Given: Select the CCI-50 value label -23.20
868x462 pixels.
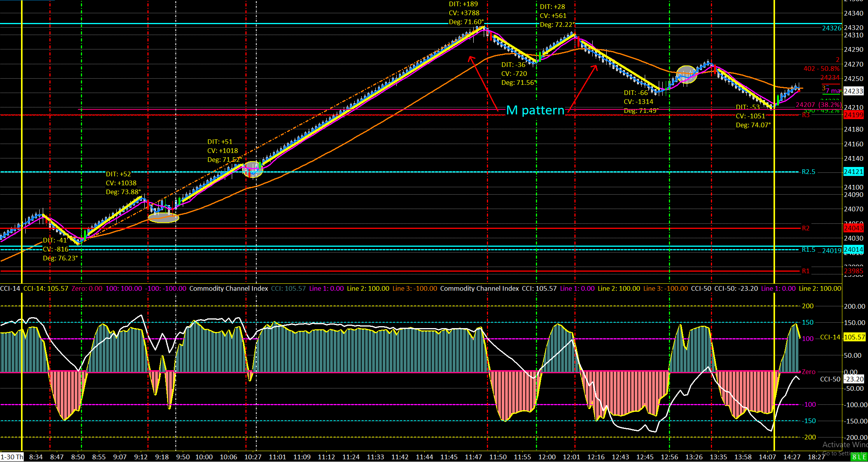Looking at the screenshot, I should pos(854,379).
